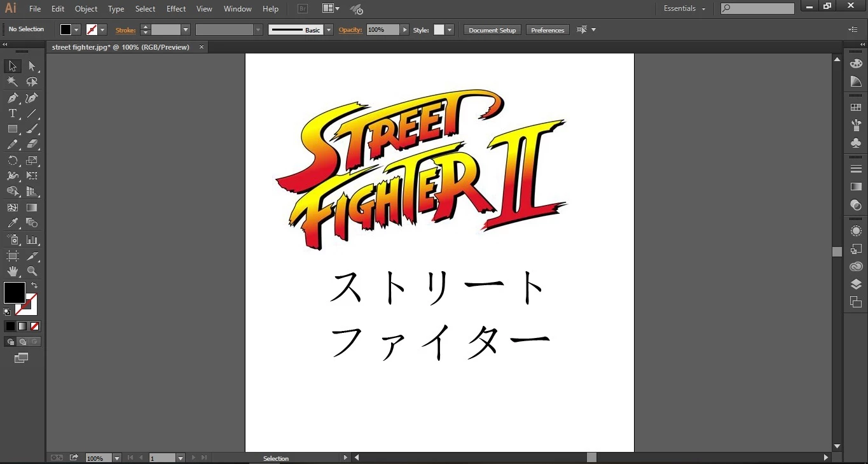Choose the Pencil tool

click(12, 145)
